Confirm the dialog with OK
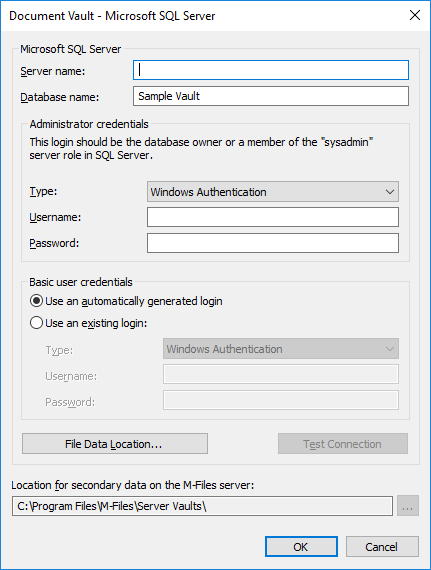 click(x=301, y=546)
